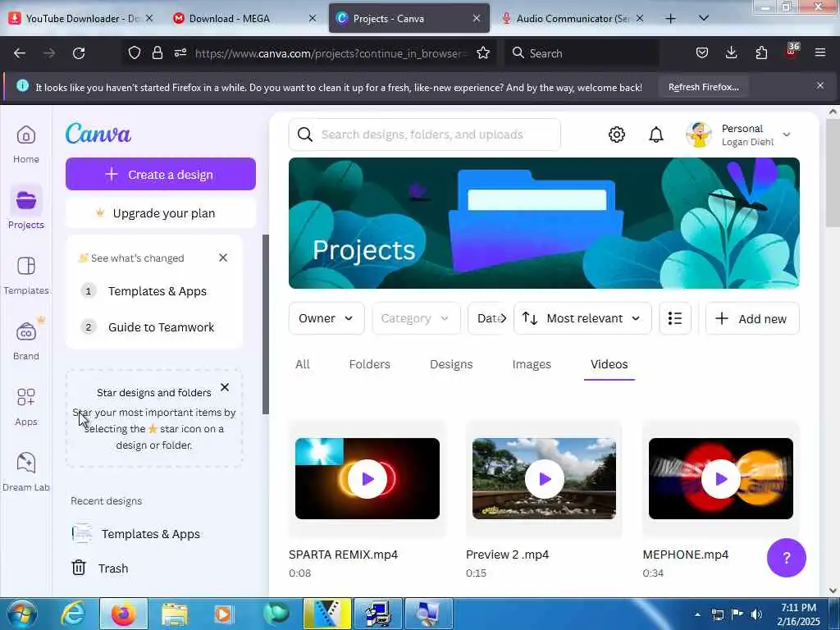Switch to the Download - MEGA browser tab
This screenshot has height=630, width=840.
(245, 18)
